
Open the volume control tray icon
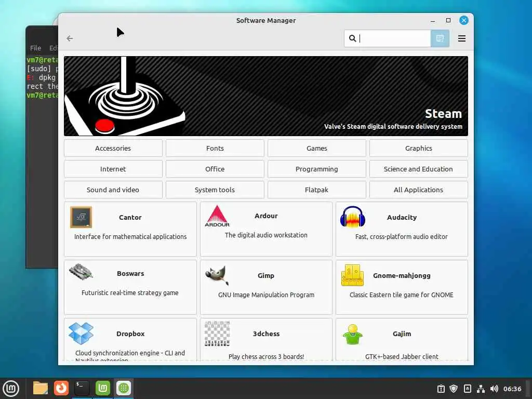pyautogui.click(x=494, y=389)
